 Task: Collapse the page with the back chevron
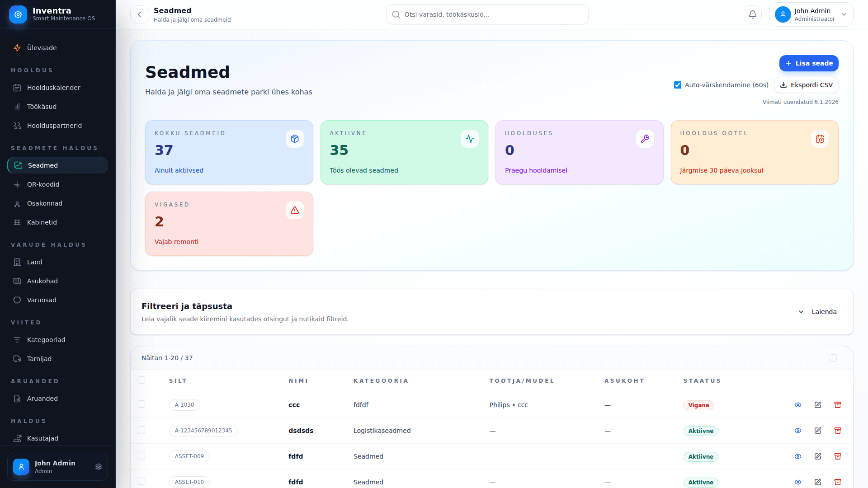pos(139,14)
